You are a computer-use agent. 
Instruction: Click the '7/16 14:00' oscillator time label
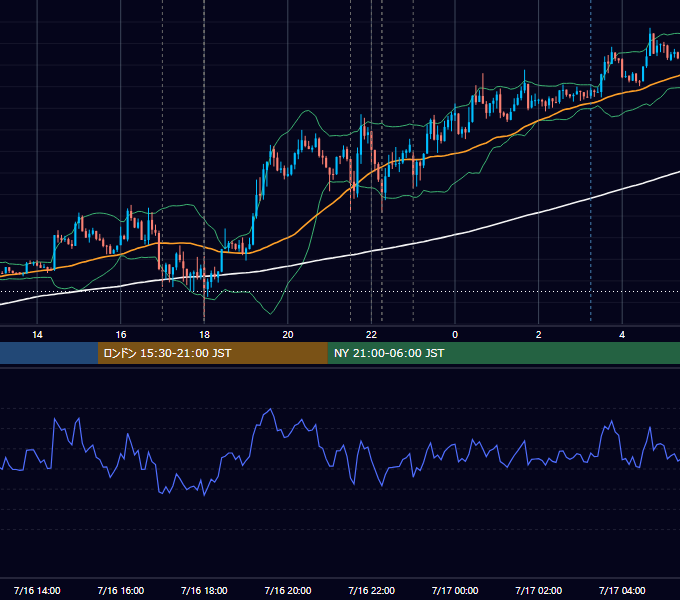pos(37,590)
